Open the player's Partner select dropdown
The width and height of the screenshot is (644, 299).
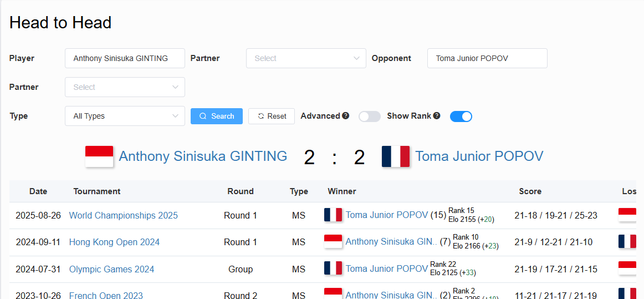point(306,58)
